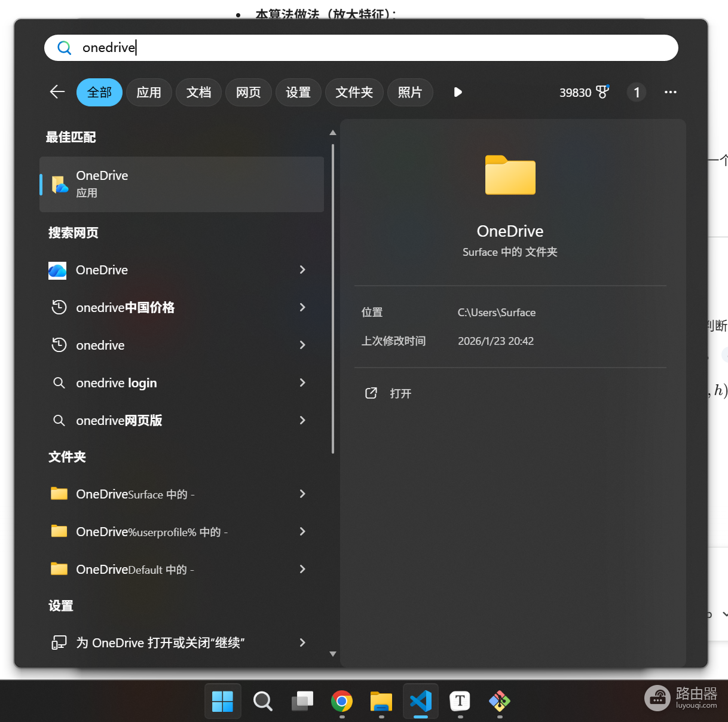Click OneDrive cloud icon web result
Image resolution: width=728 pixels, height=722 pixels.
[58, 270]
